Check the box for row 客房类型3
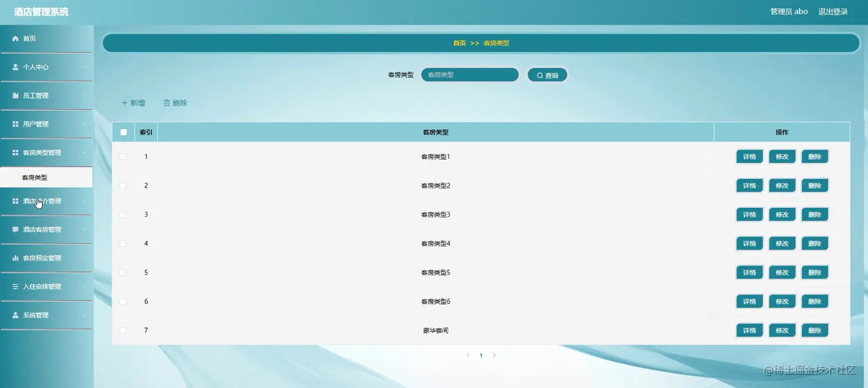 coord(123,215)
